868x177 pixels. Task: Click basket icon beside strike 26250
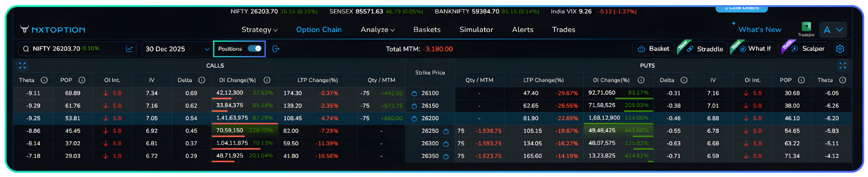pyautogui.click(x=446, y=131)
